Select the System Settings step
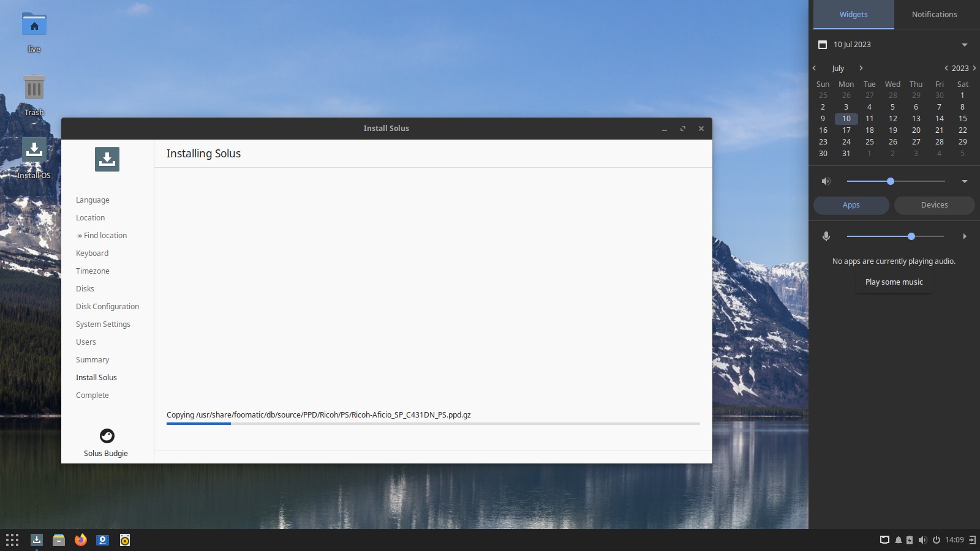 (x=103, y=324)
